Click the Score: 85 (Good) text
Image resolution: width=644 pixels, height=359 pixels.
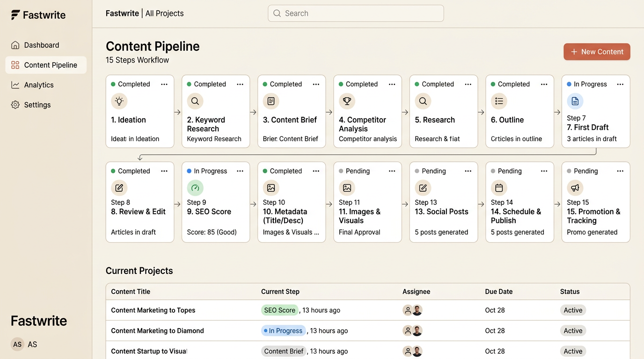point(212,232)
